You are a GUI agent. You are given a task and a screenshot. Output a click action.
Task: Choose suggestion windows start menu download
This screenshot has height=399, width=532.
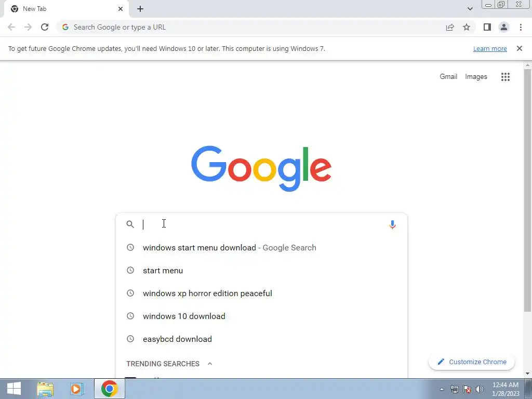tap(261, 248)
